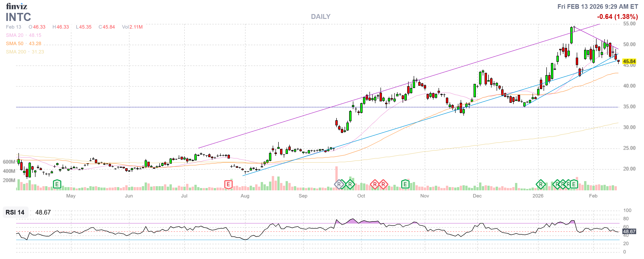Image resolution: width=644 pixels, height=259 pixels.
Task: Click the SMA 20 legend label
Action: click(15, 35)
